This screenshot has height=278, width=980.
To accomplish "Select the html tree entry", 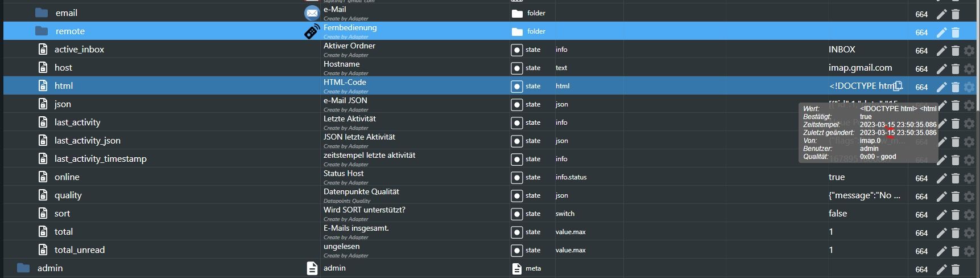I will coord(64,86).
